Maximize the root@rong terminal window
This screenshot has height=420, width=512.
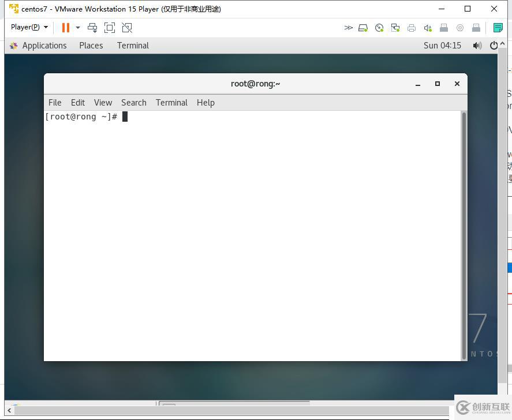click(x=438, y=84)
